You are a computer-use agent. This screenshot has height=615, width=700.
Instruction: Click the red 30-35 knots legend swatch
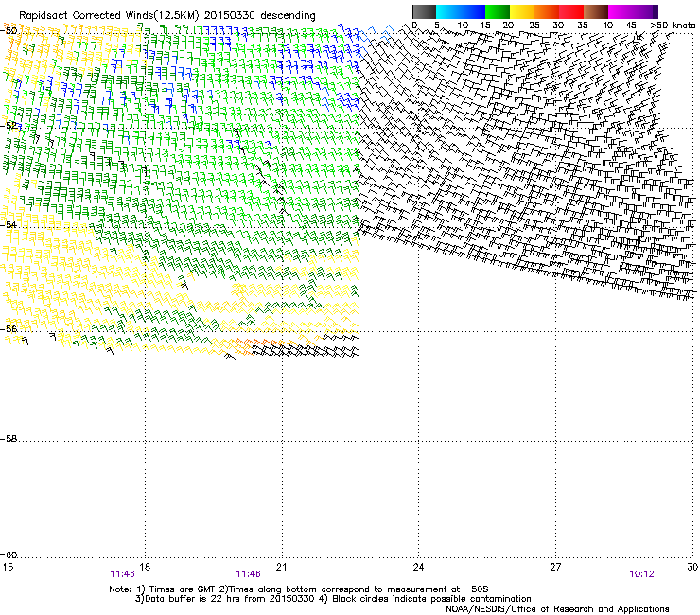pos(571,11)
